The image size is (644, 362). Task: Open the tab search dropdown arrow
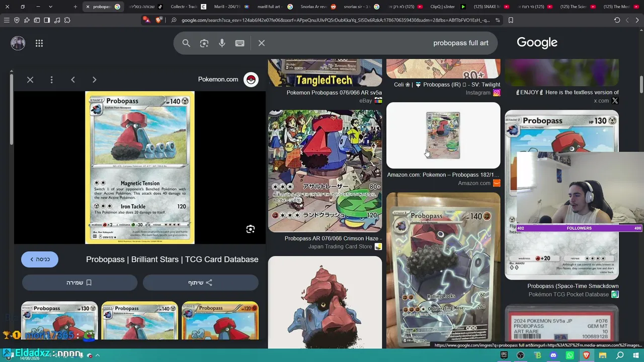click(50, 7)
